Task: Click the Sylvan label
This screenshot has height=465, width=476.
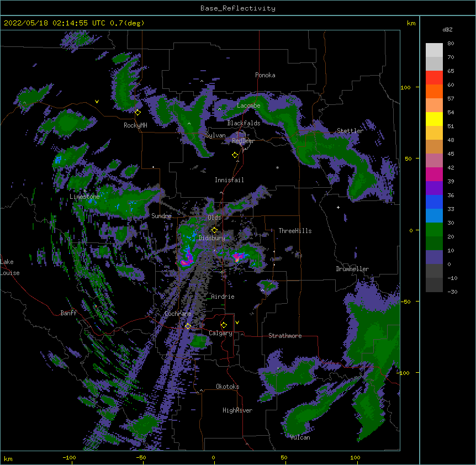Action: pos(215,135)
